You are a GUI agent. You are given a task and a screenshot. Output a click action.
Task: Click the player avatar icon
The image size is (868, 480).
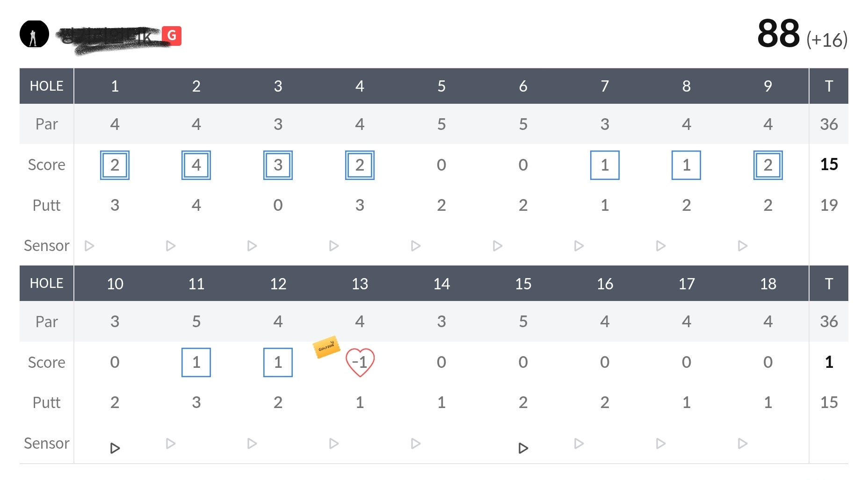[x=34, y=34]
